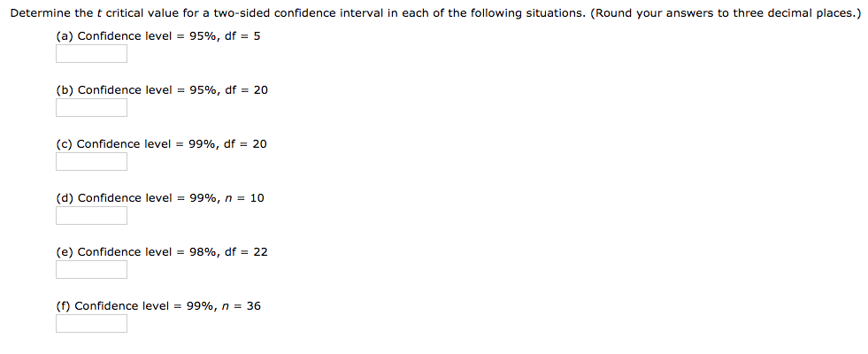Click the "(f)" part label

point(64,306)
